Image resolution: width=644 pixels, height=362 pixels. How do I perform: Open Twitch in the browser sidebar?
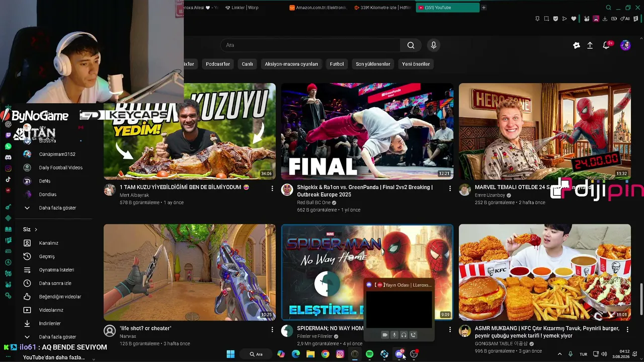tap(8, 135)
